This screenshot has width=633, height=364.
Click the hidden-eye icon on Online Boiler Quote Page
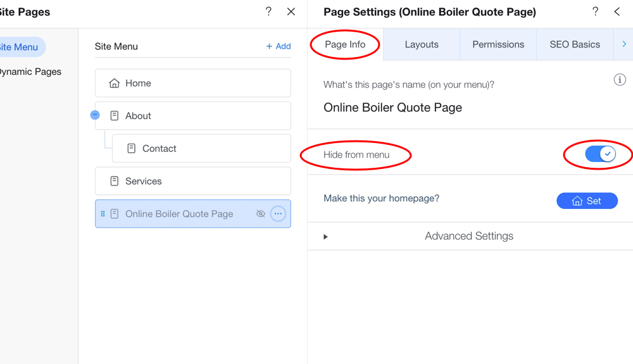click(261, 214)
